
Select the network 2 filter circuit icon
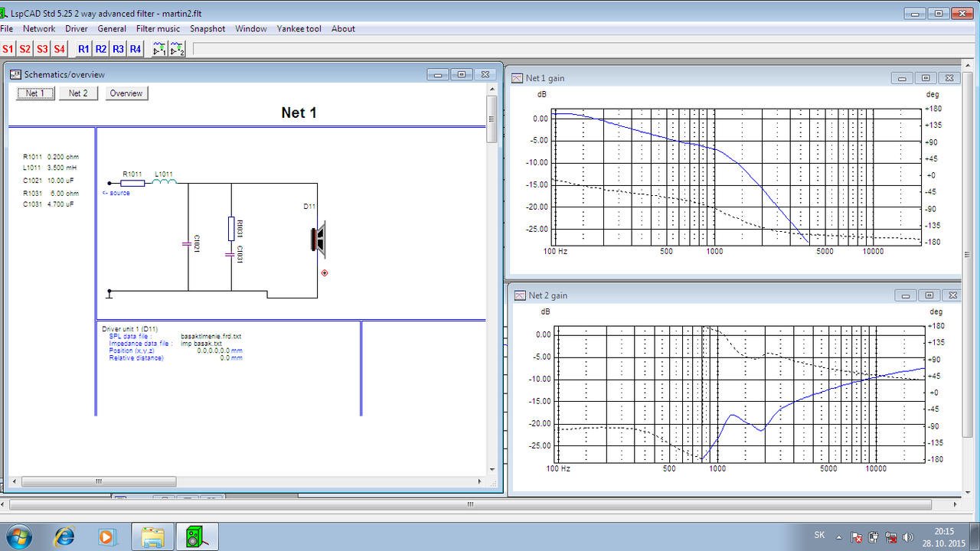click(177, 49)
